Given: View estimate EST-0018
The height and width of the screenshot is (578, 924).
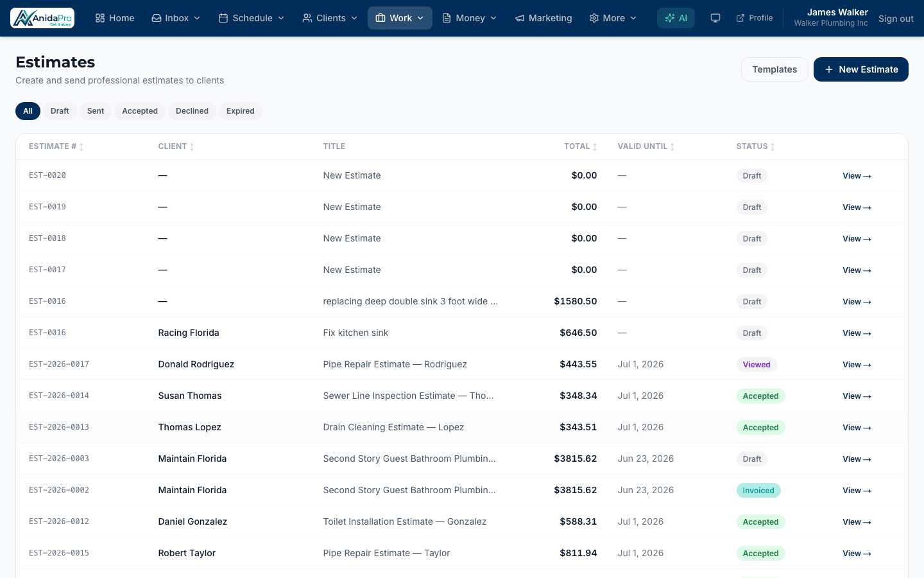Looking at the screenshot, I should click(x=857, y=239).
